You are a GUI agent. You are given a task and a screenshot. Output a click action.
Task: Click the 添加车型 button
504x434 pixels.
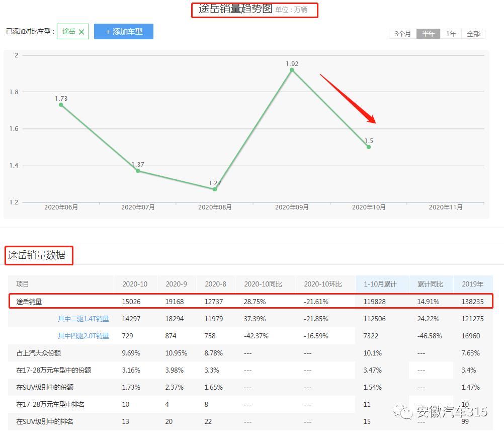(123, 31)
